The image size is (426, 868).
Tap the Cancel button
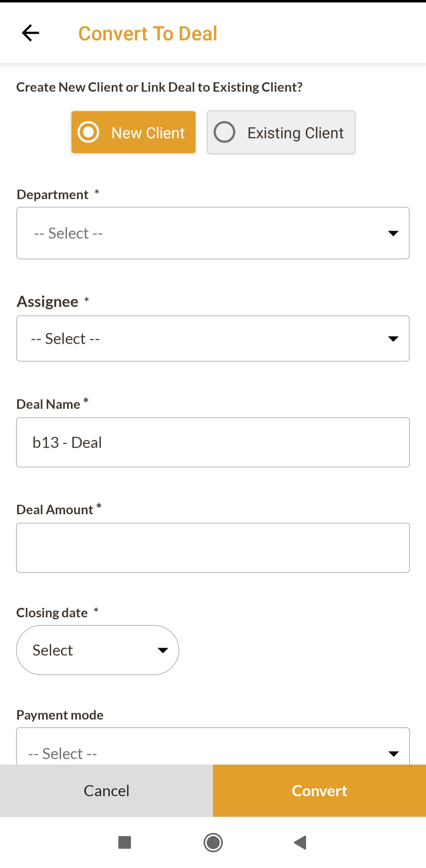click(106, 791)
